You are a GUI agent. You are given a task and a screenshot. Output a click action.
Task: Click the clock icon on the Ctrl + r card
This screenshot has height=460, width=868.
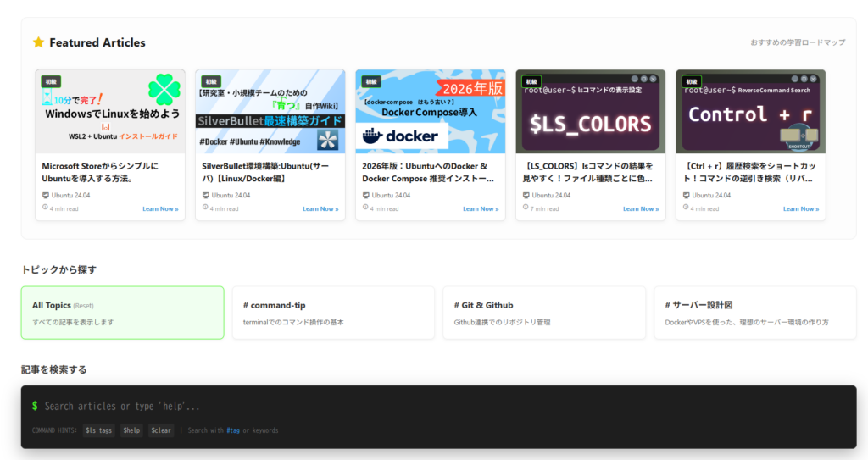click(x=685, y=207)
